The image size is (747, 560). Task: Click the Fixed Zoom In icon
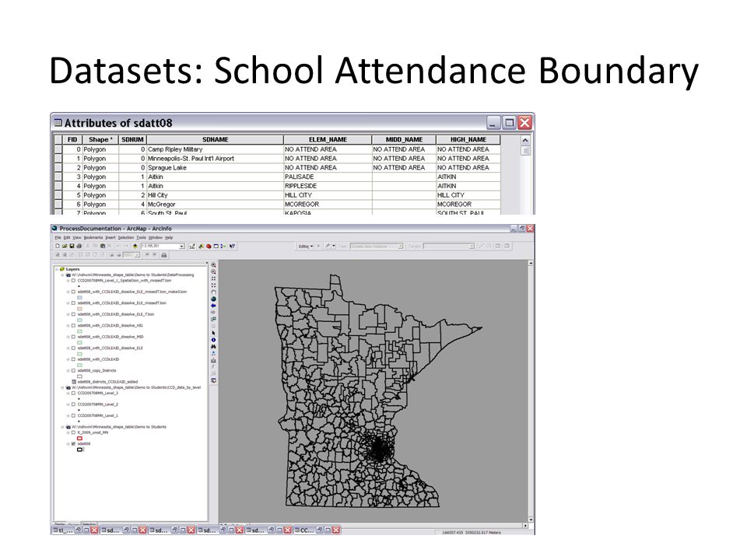[213, 278]
